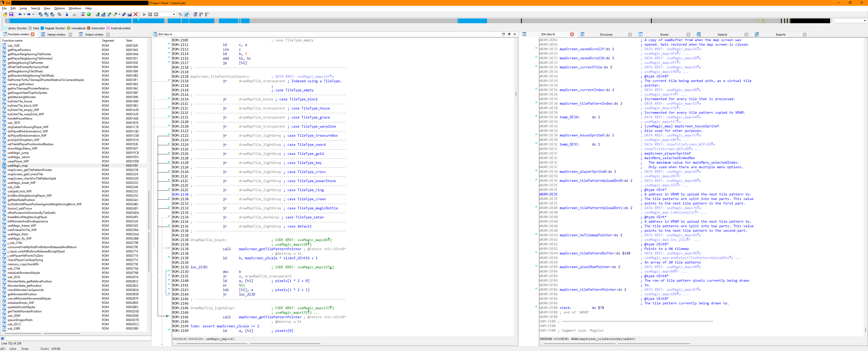Image resolution: width=868 pixels, height=351 pixels.
Task: Click the text search binoculars icon
Action: pyautogui.click(x=46, y=14)
